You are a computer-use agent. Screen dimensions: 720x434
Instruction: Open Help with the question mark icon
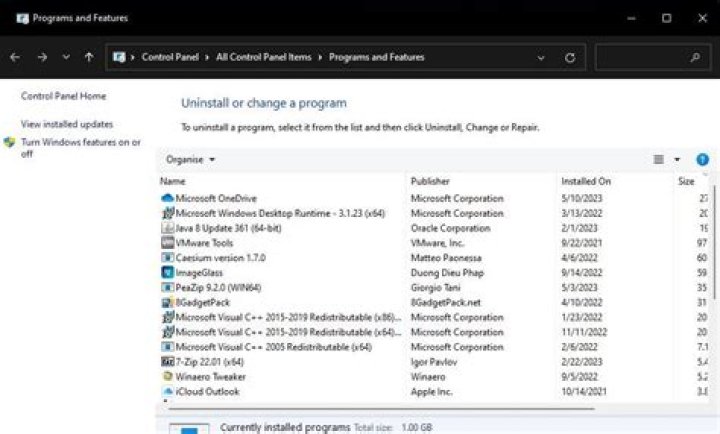(x=702, y=159)
